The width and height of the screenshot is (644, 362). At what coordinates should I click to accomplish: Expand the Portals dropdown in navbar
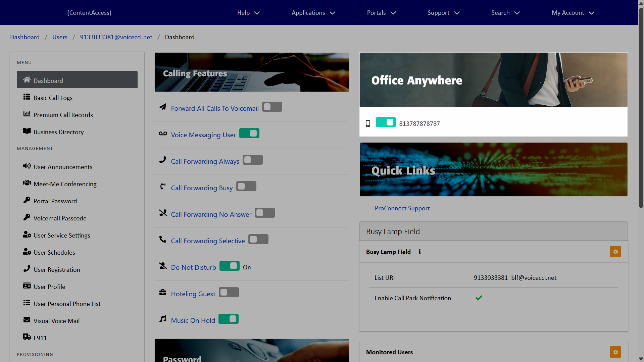click(381, 13)
